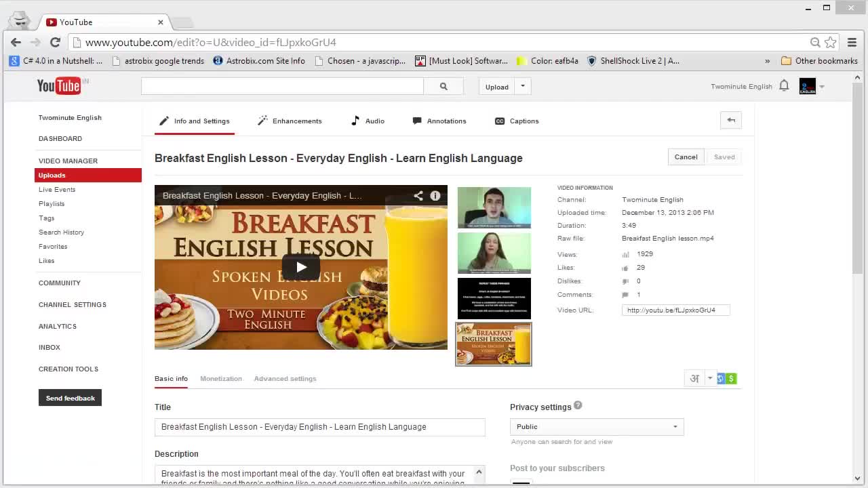868x488 pixels.
Task: Open Playlists in sidebar
Action: [x=52, y=204]
